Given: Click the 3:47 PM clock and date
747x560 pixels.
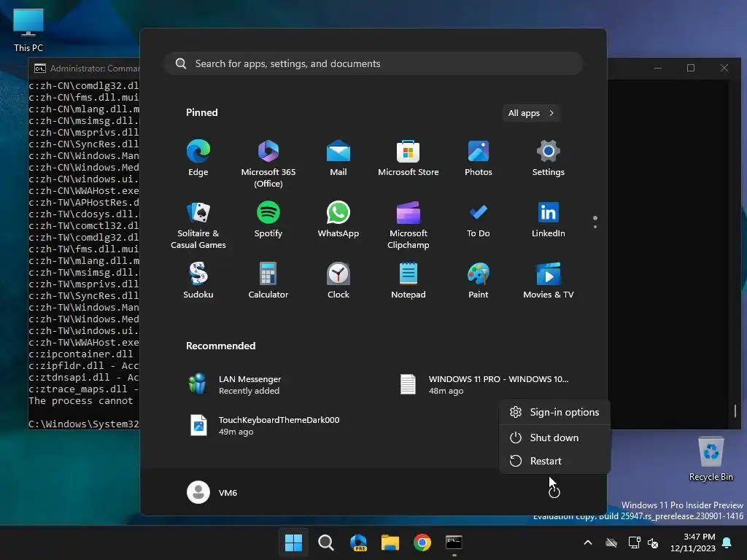Looking at the screenshot, I should pyautogui.click(x=693, y=542).
